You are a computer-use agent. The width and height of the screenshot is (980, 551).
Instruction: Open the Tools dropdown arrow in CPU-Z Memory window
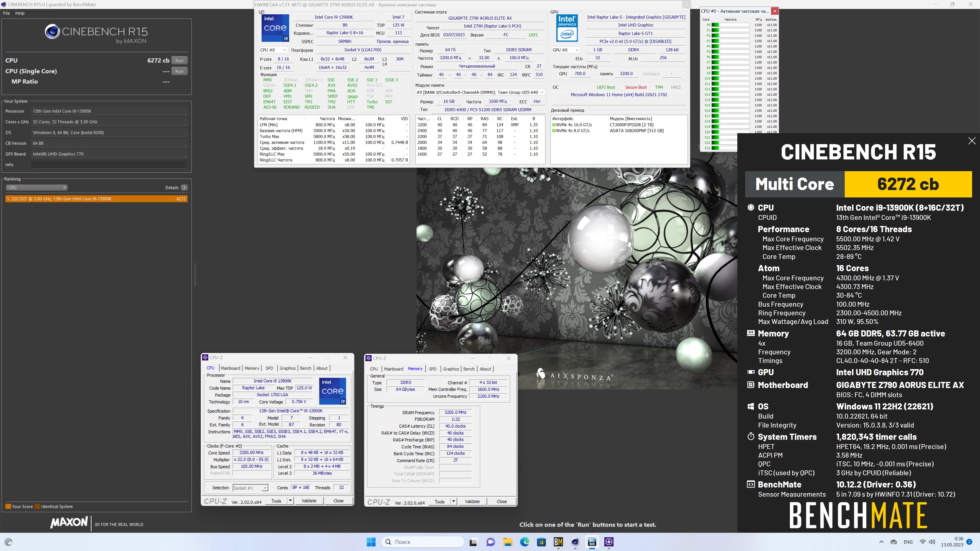tap(454, 502)
